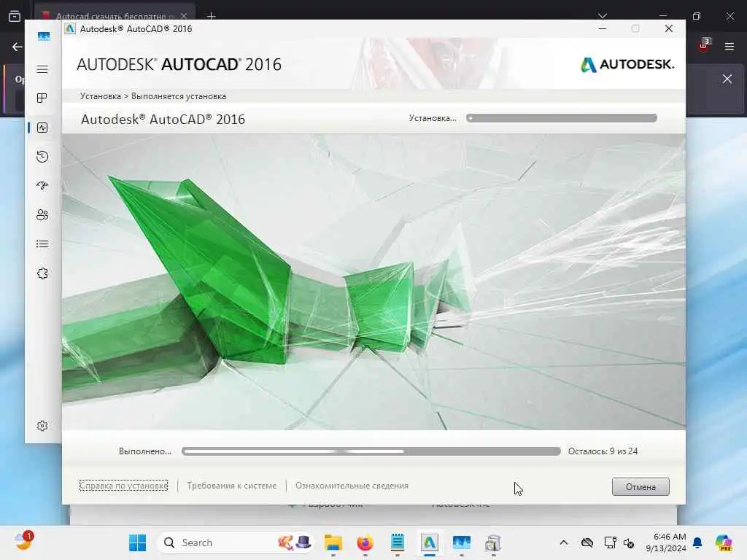The width and height of the screenshot is (747, 560).
Task: Open Details list in Task Manager sidebar
Action: pyautogui.click(x=42, y=244)
